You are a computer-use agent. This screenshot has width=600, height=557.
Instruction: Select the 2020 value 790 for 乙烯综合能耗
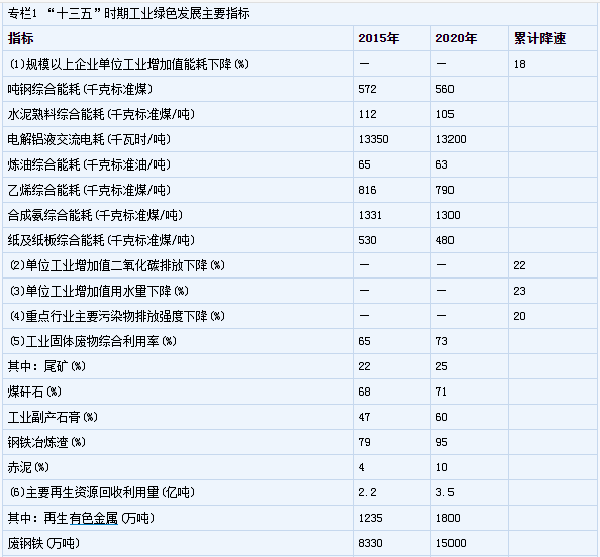(445, 190)
